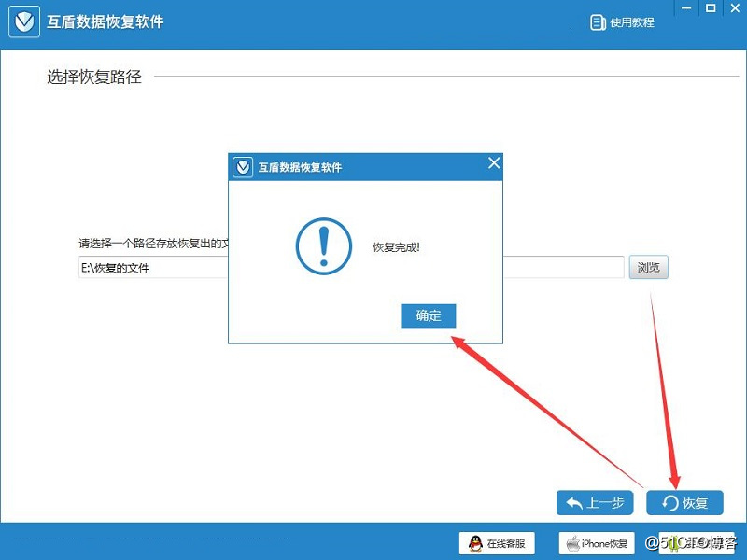Image resolution: width=747 pixels, height=560 pixels.
Task: Click the 恢复 recover button
Action: click(x=684, y=503)
